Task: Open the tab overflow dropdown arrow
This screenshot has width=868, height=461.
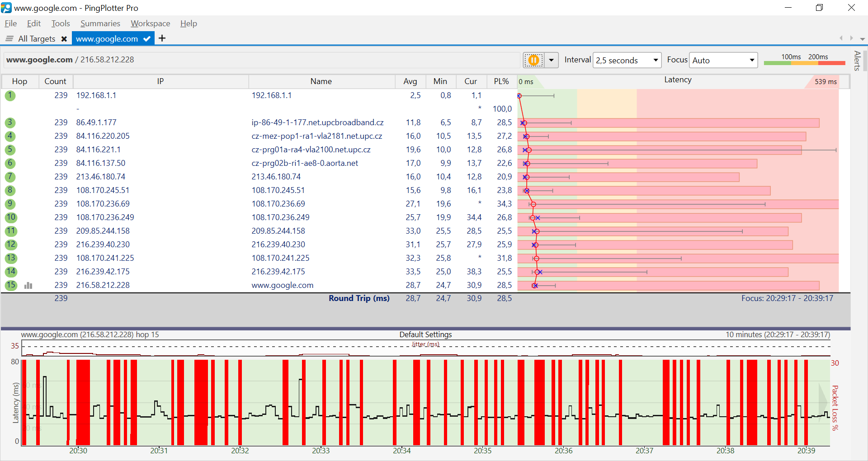Action: point(863,39)
